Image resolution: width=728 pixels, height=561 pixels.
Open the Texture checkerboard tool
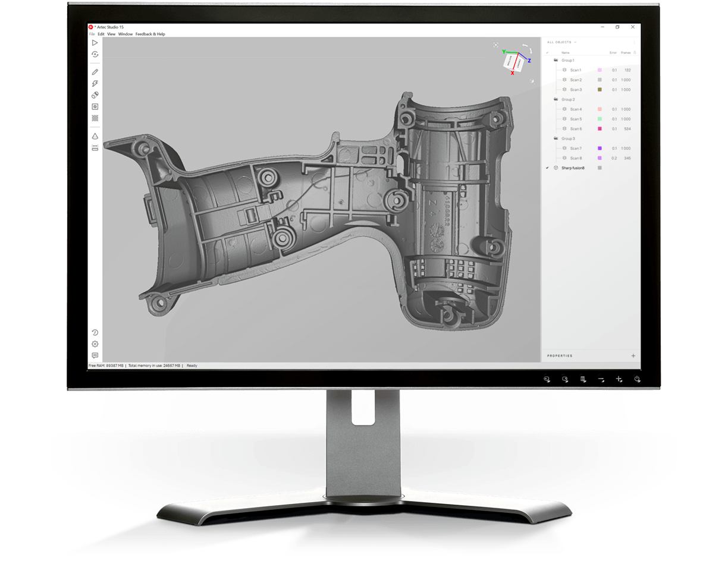[95, 118]
